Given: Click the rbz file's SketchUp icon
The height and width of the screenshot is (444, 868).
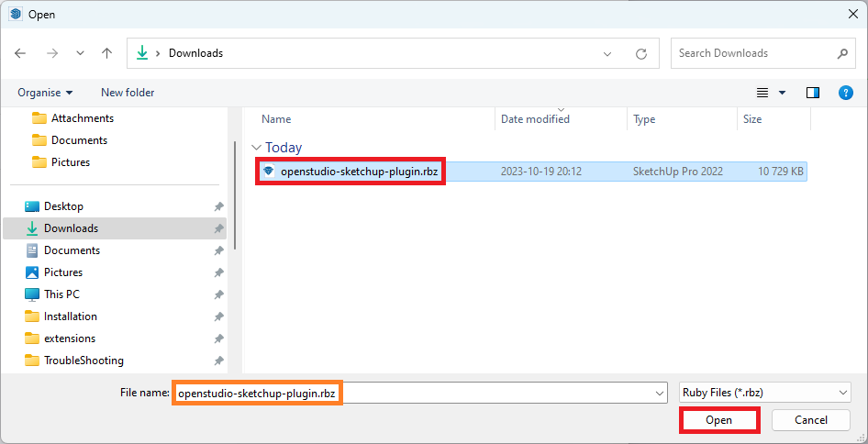Looking at the screenshot, I should tap(269, 172).
